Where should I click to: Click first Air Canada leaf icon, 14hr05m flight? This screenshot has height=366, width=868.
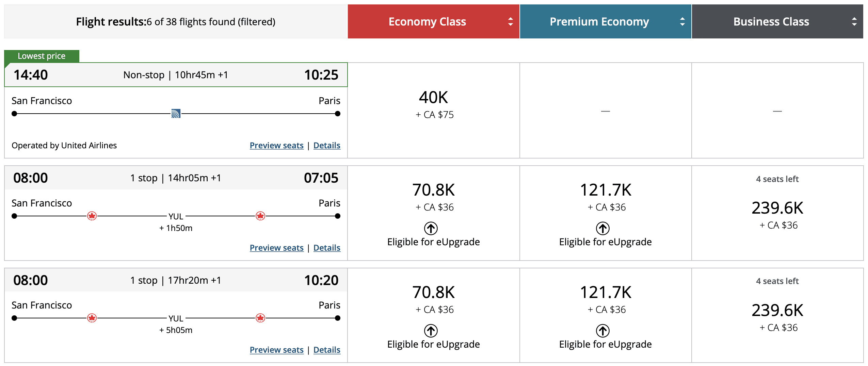[92, 216]
